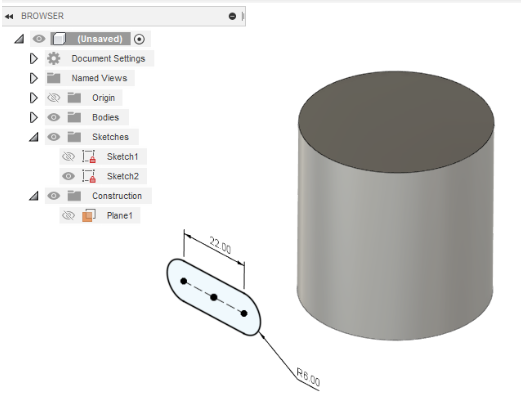Collapse the browser panel with double-arrow icon
This screenshot has width=521, height=394.
tap(9, 16)
